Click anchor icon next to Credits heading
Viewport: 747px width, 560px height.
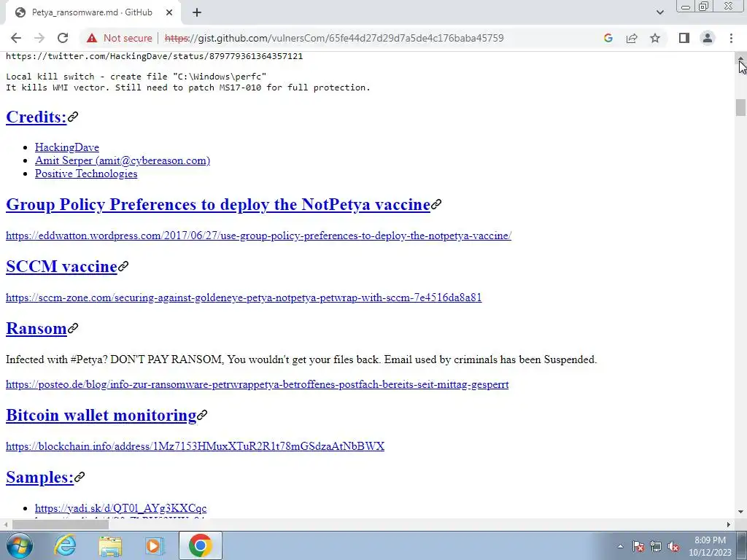click(73, 117)
